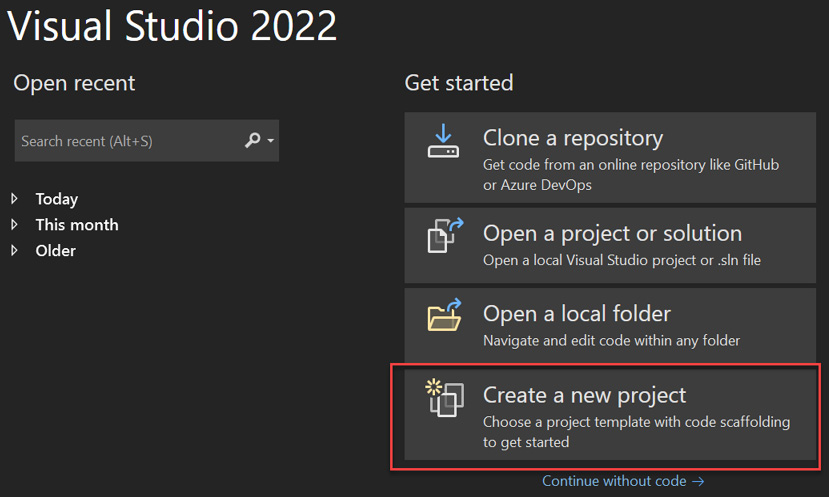This screenshot has width=829, height=497.
Task: Follow the Continue without code link
Action: click(623, 481)
